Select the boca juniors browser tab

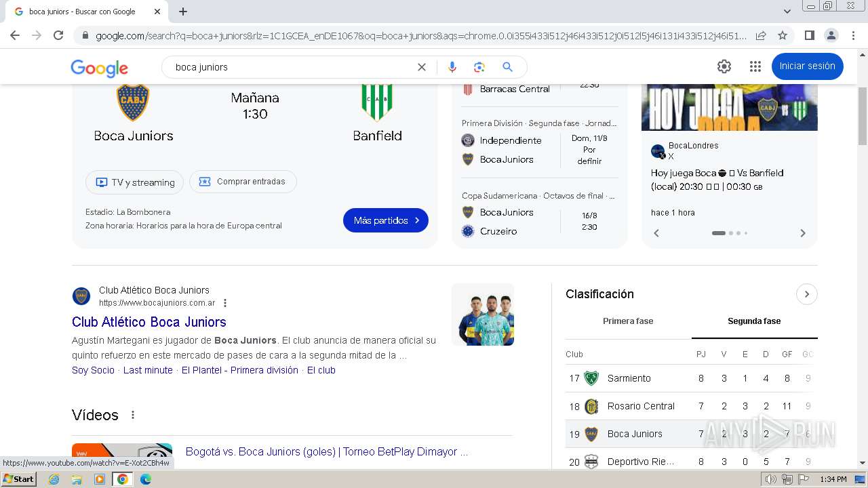tap(88, 12)
